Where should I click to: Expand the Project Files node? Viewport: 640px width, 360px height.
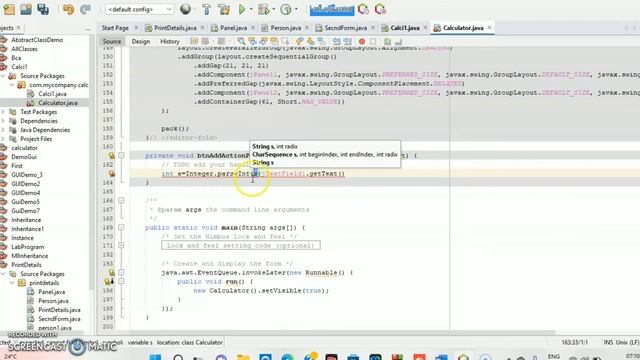click(3, 139)
